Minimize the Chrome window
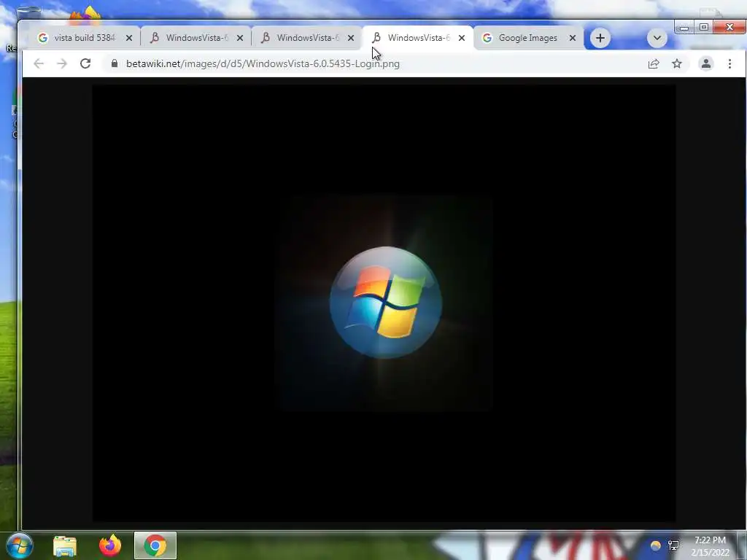This screenshot has height=560, width=747. (x=684, y=27)
